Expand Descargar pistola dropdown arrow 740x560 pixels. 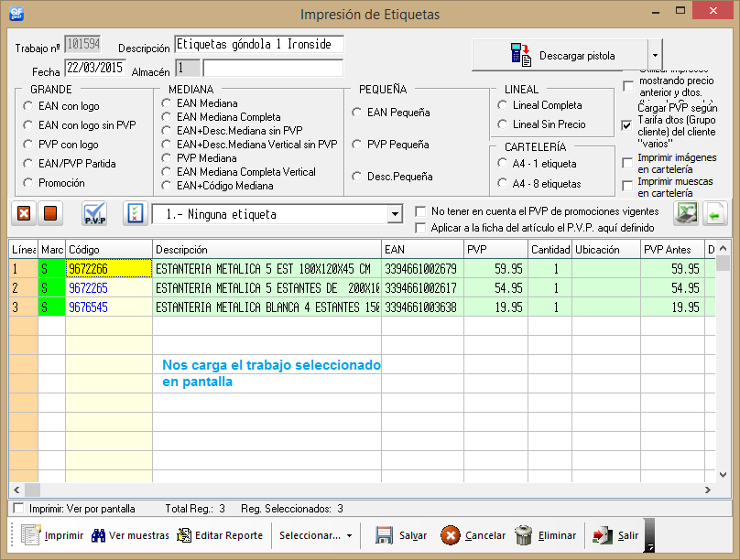655,55
